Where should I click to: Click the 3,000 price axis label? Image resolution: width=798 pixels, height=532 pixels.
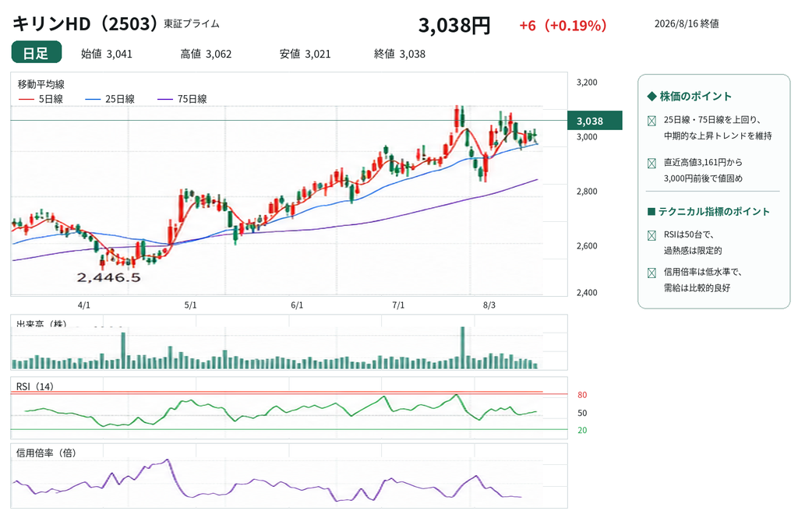[587, 137]
